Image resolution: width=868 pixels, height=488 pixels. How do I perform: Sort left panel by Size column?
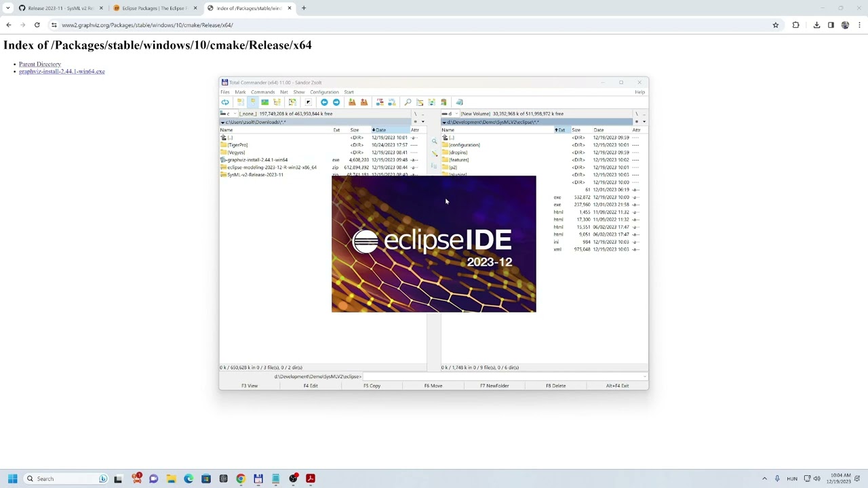click(355, 130)
